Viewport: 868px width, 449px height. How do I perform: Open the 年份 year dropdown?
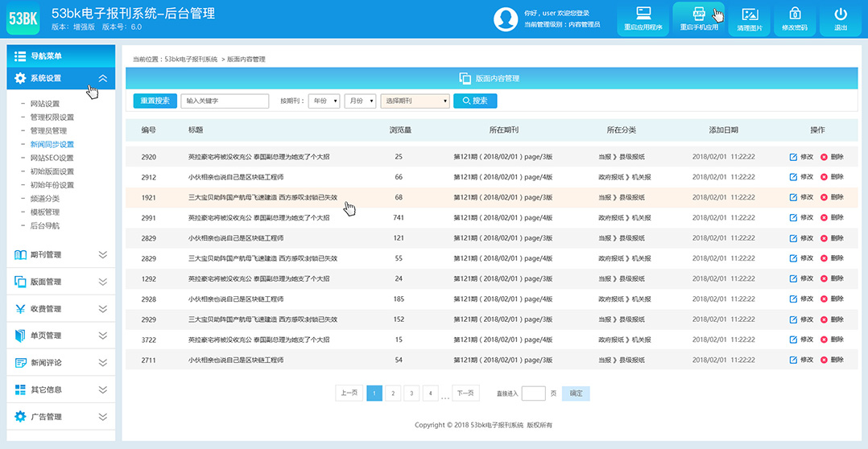point(324,101)
